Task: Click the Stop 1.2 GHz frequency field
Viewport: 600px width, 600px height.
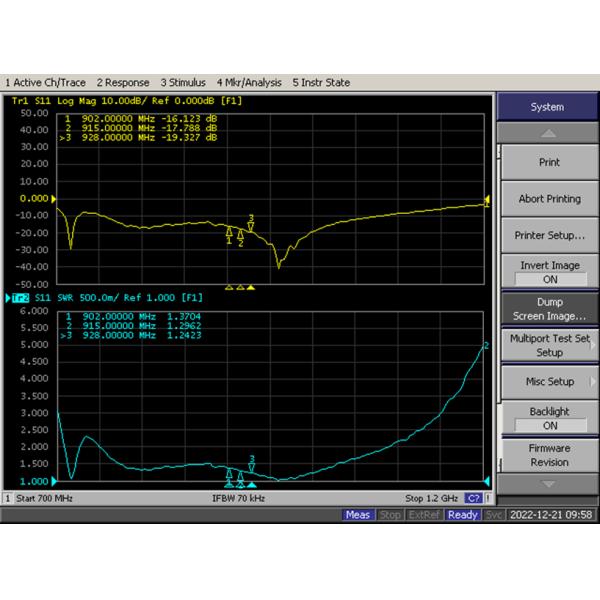Action: [431, 497]
